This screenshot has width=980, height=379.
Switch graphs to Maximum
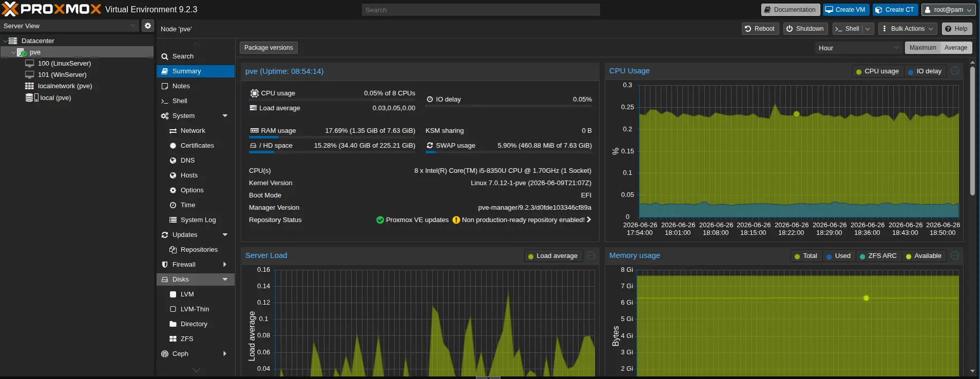pos(923,48)
